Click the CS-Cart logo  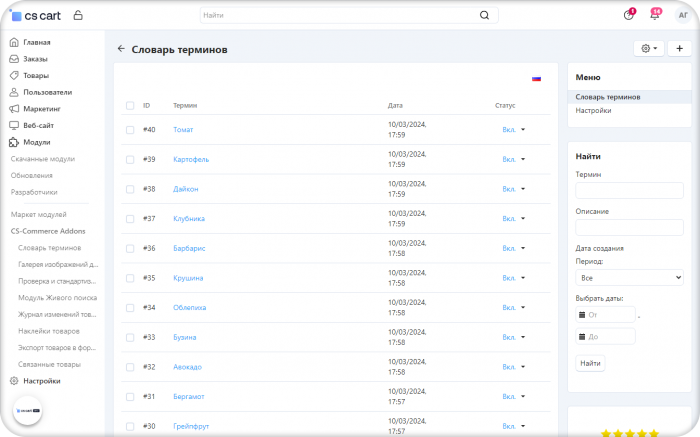click(35, 16)
